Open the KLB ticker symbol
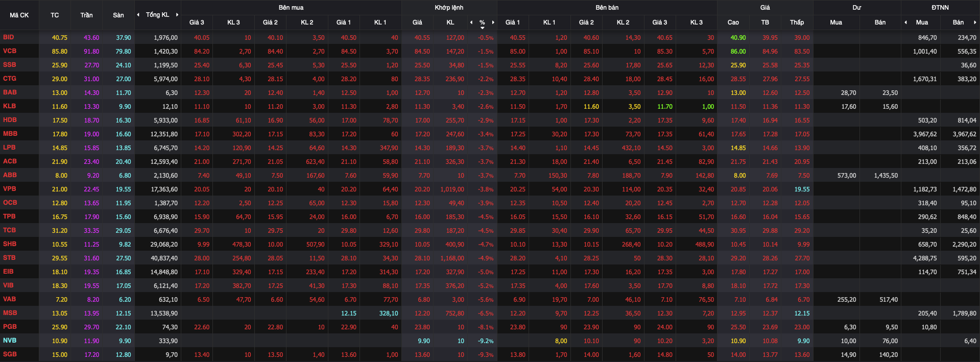 point(9,106)
